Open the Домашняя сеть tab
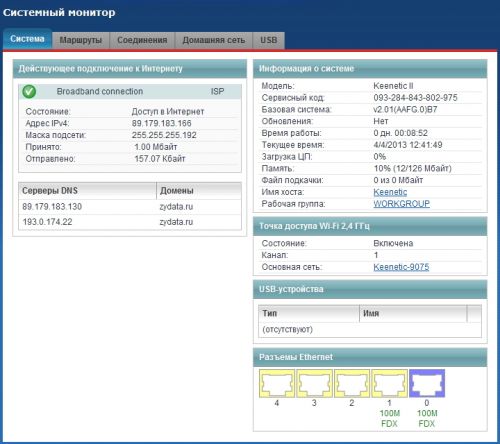500x444 pixels. (214, 40)
